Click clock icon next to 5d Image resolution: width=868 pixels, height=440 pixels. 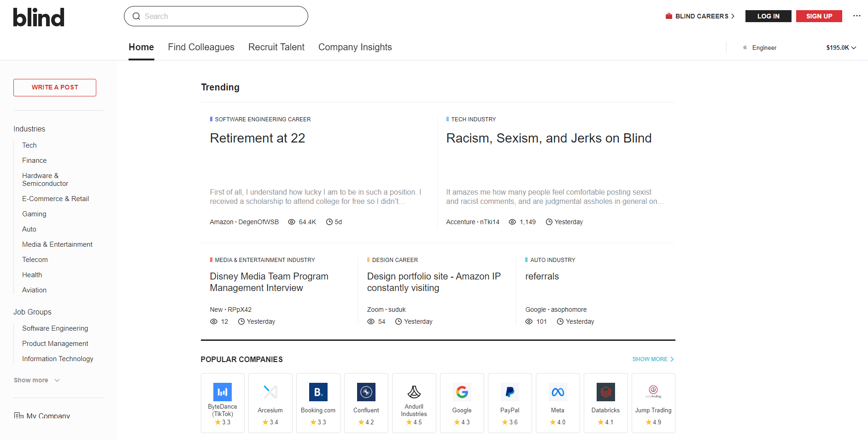329,222
